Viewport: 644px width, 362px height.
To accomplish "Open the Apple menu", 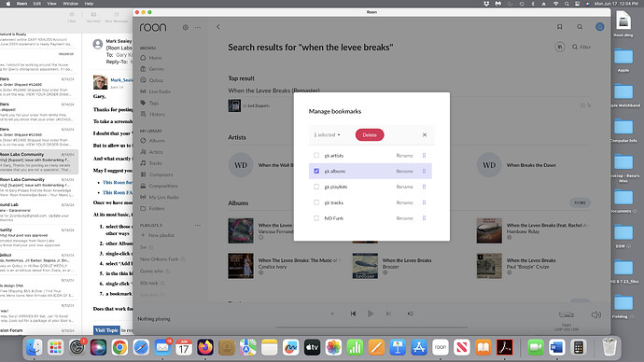I will (x=7, y=4).
